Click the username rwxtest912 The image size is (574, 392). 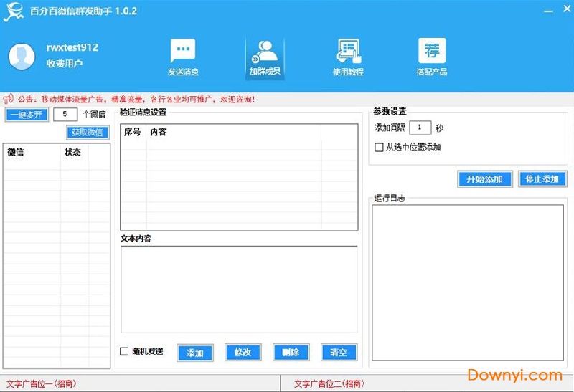pyautogui.click(x=72, y=47)
